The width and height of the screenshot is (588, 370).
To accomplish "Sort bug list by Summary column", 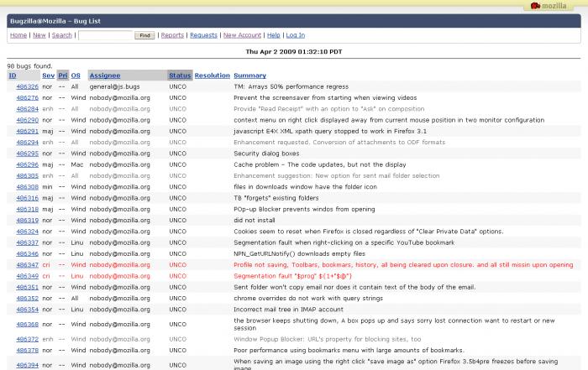I will (x=250, y=76).
